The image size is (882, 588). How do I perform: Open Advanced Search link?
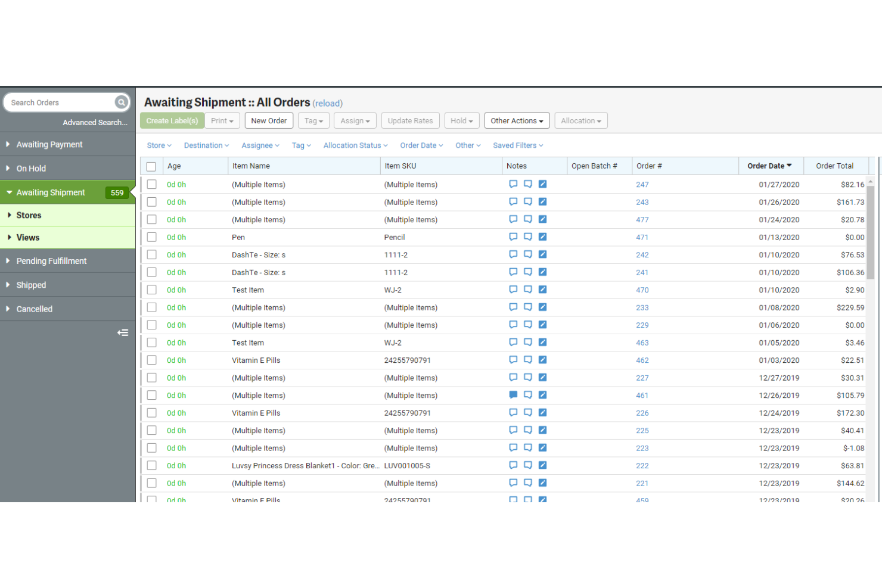95,122
